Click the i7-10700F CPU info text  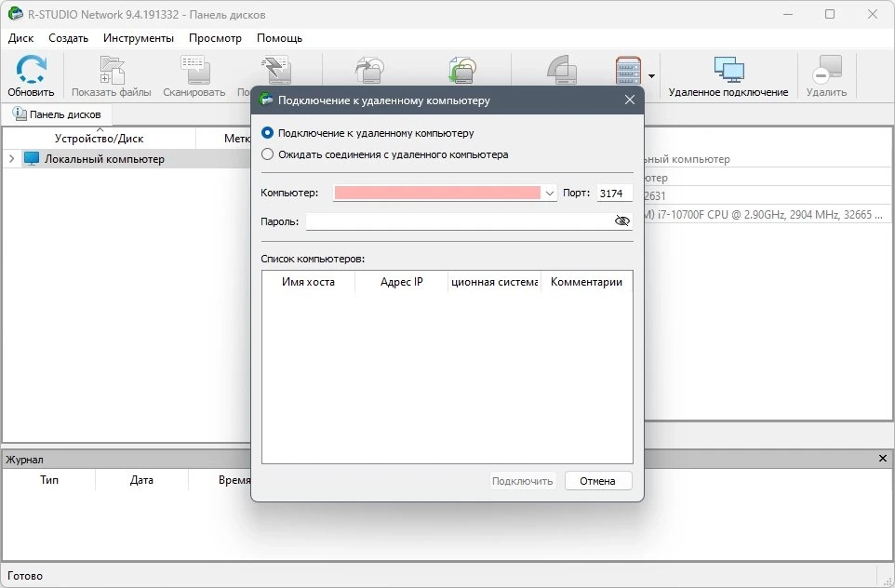tap(765, 215)
